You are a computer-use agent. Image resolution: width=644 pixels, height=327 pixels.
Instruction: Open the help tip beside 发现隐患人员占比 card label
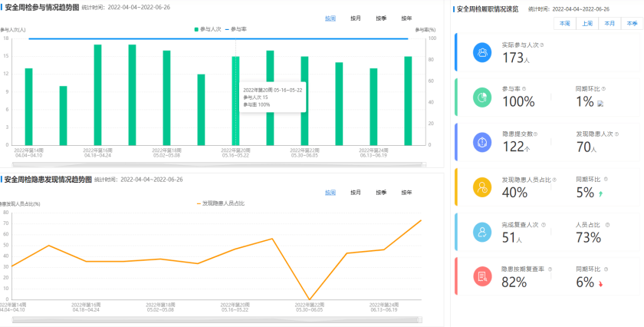554,180
